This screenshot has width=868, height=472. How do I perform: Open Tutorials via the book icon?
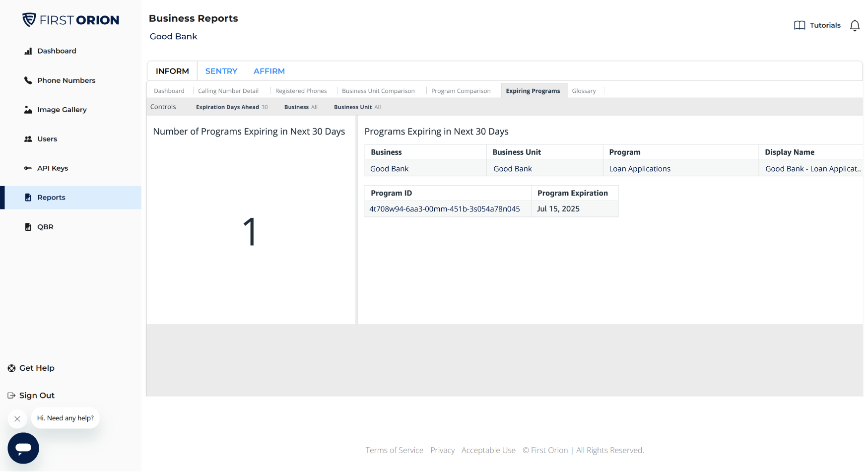[799, 25]
